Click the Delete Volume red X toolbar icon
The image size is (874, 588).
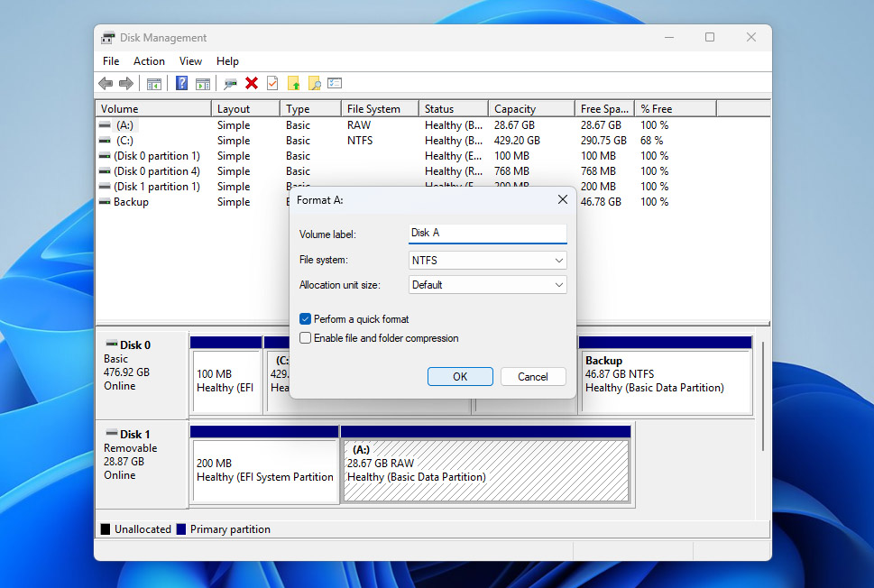251,83
